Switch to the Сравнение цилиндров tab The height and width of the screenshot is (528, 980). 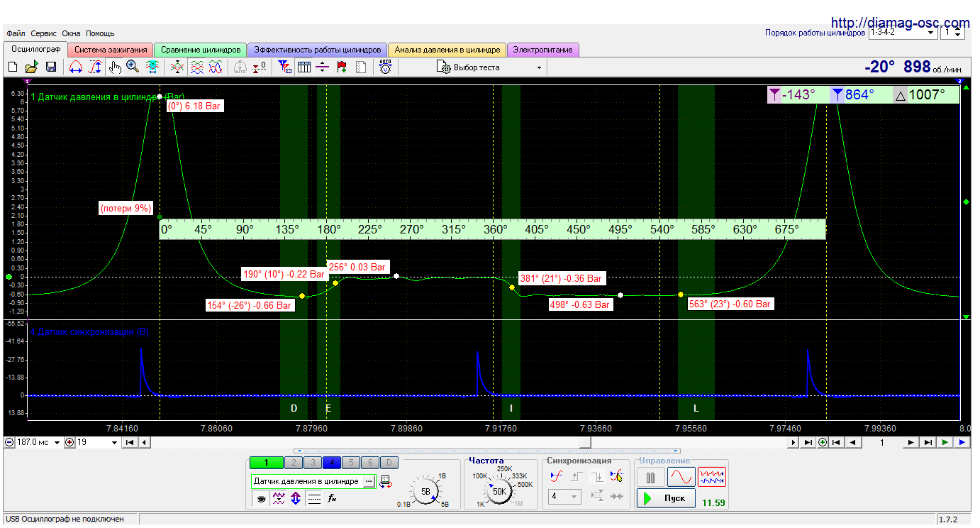coord(201,50)
